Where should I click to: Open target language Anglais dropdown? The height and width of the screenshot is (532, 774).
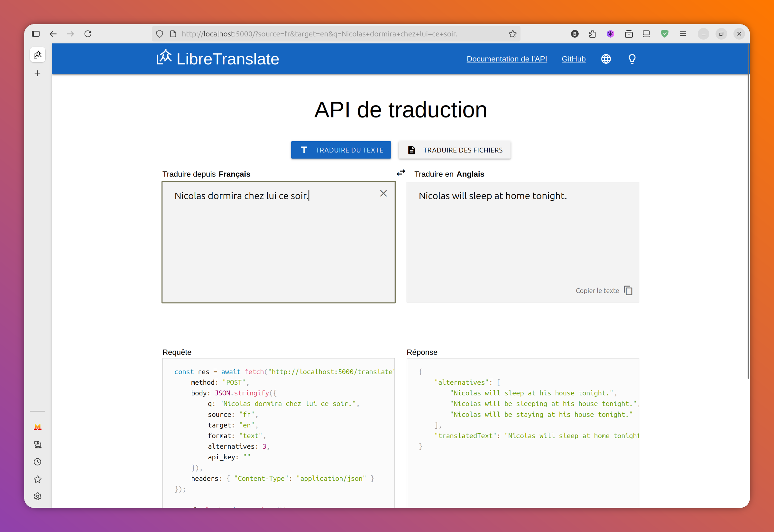[x=470, y=174]
